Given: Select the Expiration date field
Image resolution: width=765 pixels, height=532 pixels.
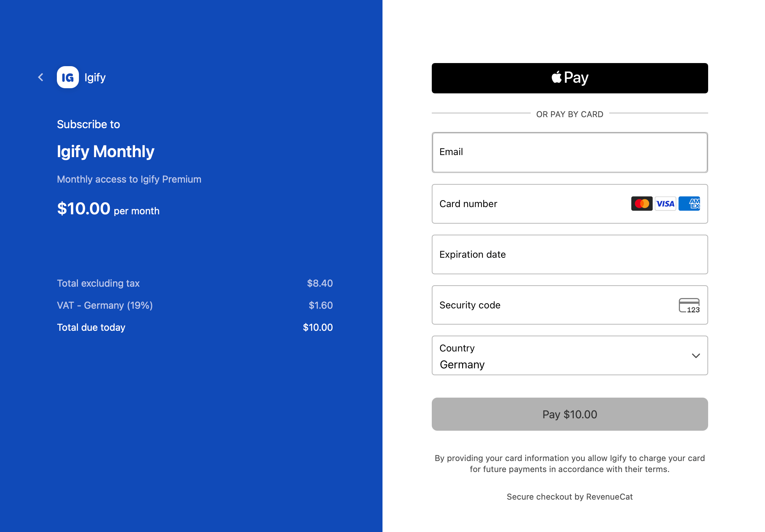Looking at the screenshot, I should 570,255.
